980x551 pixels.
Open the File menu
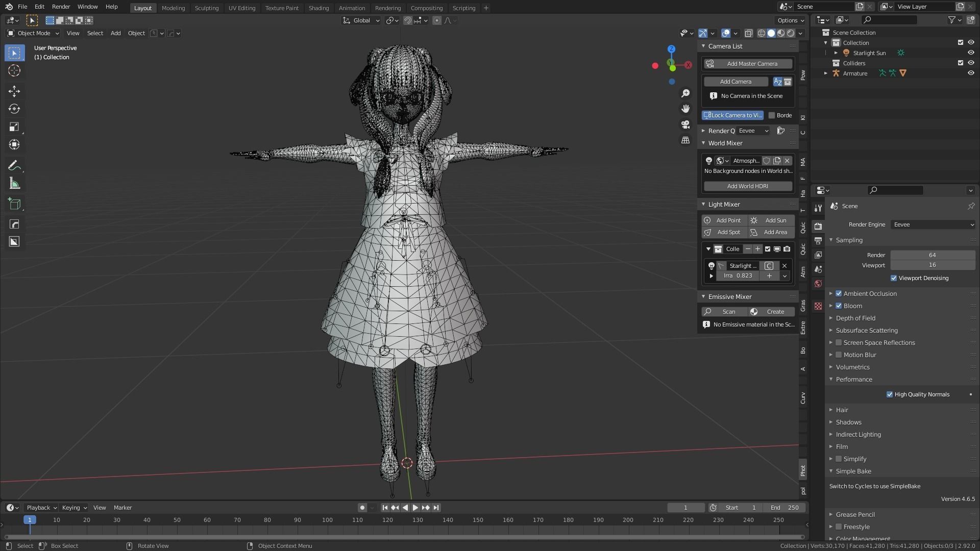point(22,7)
